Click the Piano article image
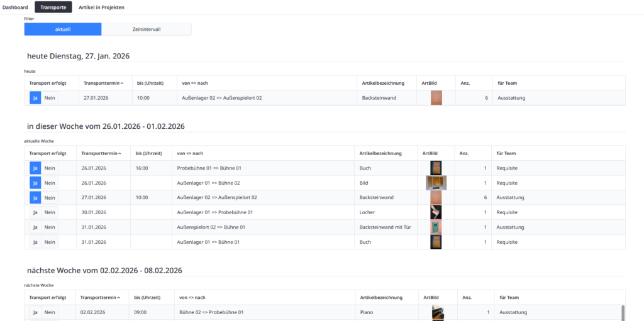The width and height of the screenshot is (644, 321). click(438, 312)
